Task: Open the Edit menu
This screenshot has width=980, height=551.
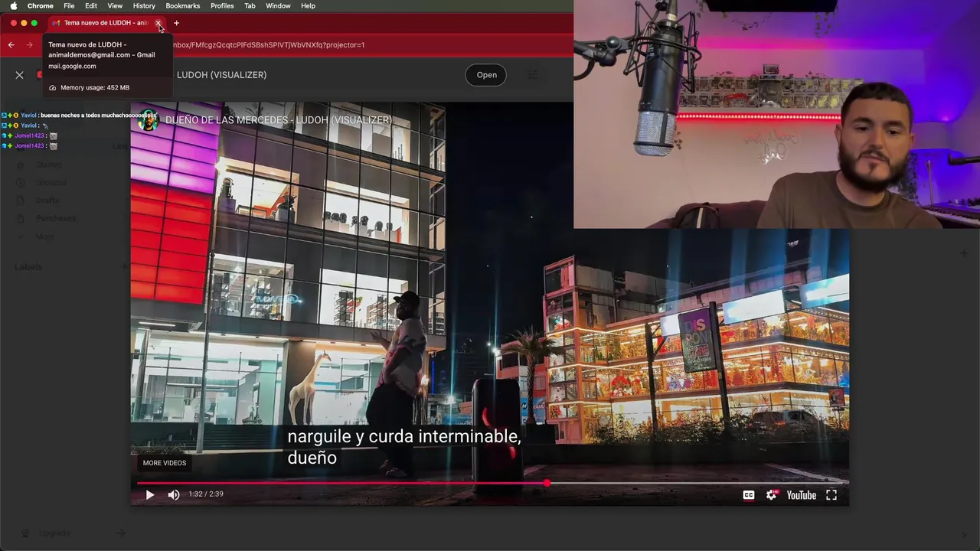Action: (x=91, y=6)
